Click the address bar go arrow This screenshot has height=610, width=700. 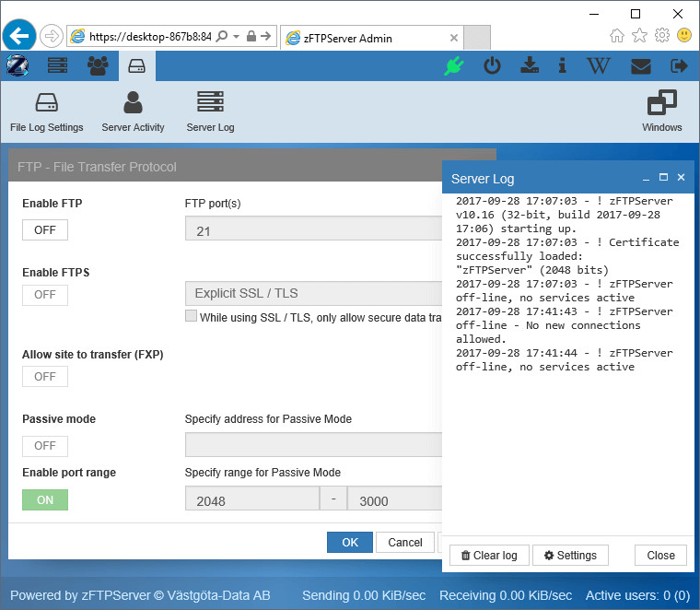(x=266, y=36)
